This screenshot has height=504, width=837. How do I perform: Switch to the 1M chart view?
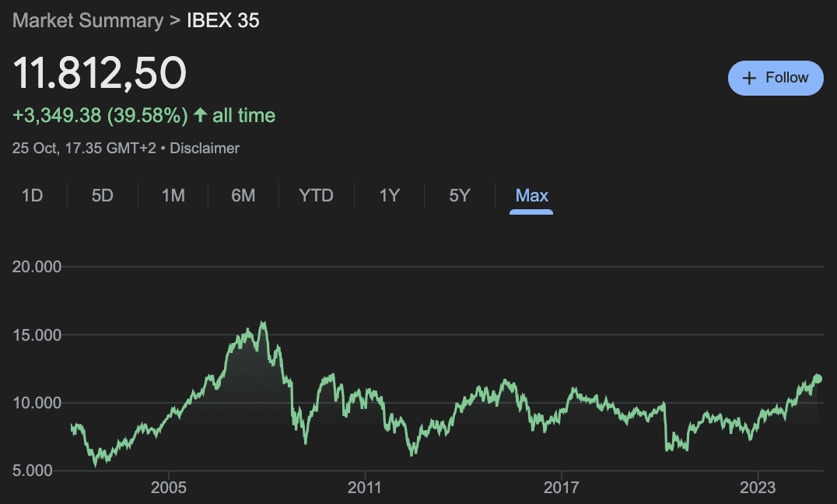click(173, 196)
